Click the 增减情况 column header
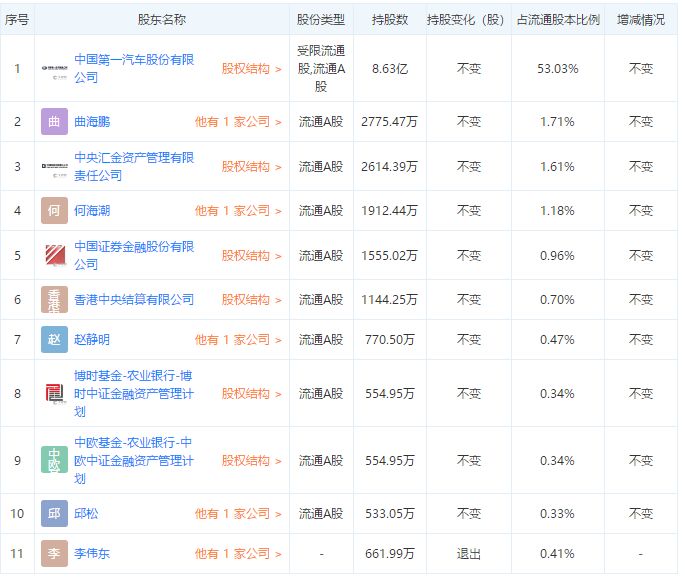Screen dimensions: 685x581 pyautogui.click(x=641, y=20)
